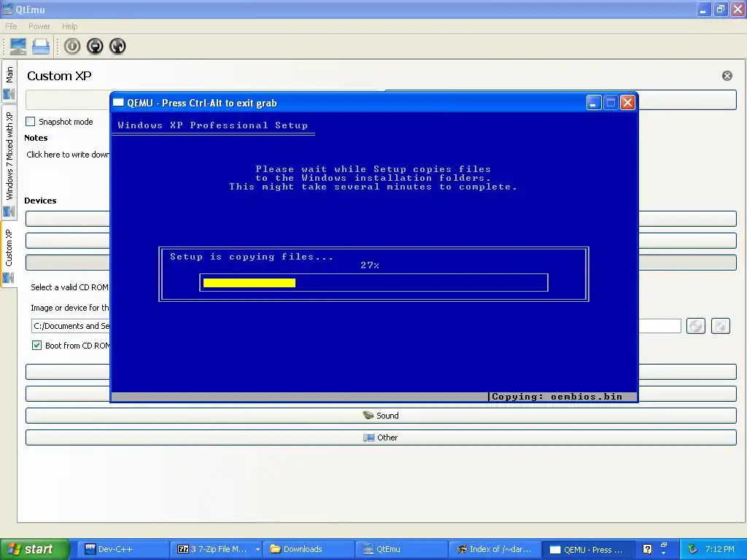Click the "Notes" label
The image size is (747, 560).
pyautogui.click(x=36, y=138)
